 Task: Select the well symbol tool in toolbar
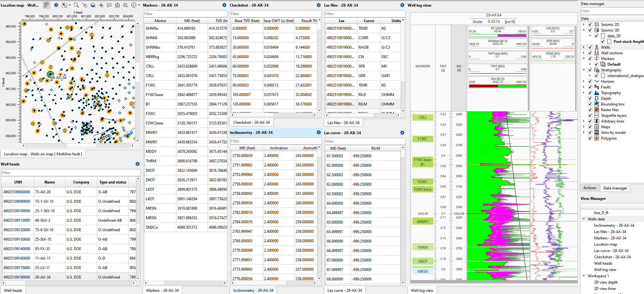coord(46,5)
